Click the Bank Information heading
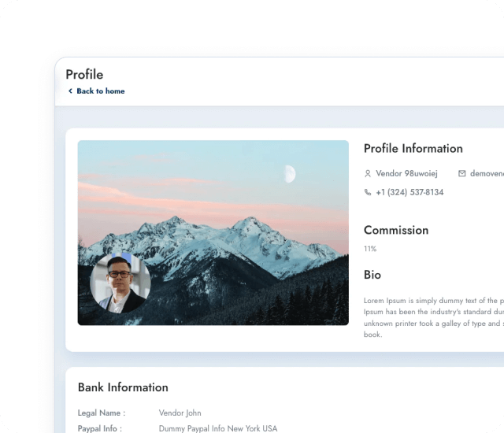504x433 pixels. click(x=123, y=387)
